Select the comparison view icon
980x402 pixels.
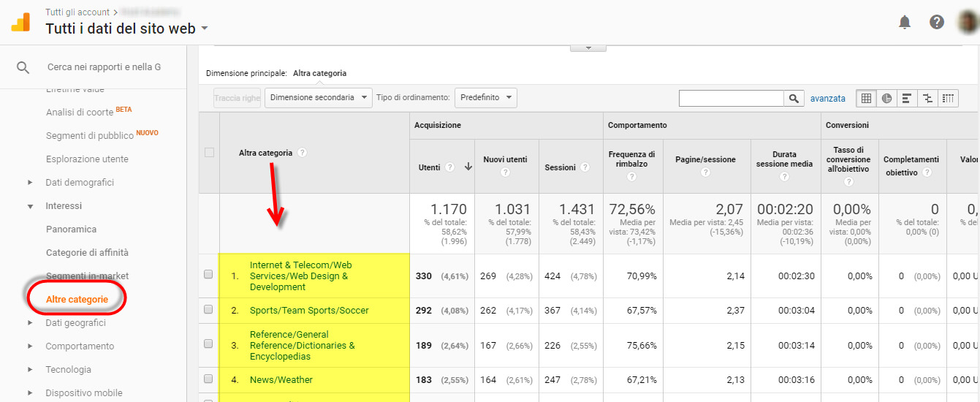pyautogui.click(x=927, y=98)
